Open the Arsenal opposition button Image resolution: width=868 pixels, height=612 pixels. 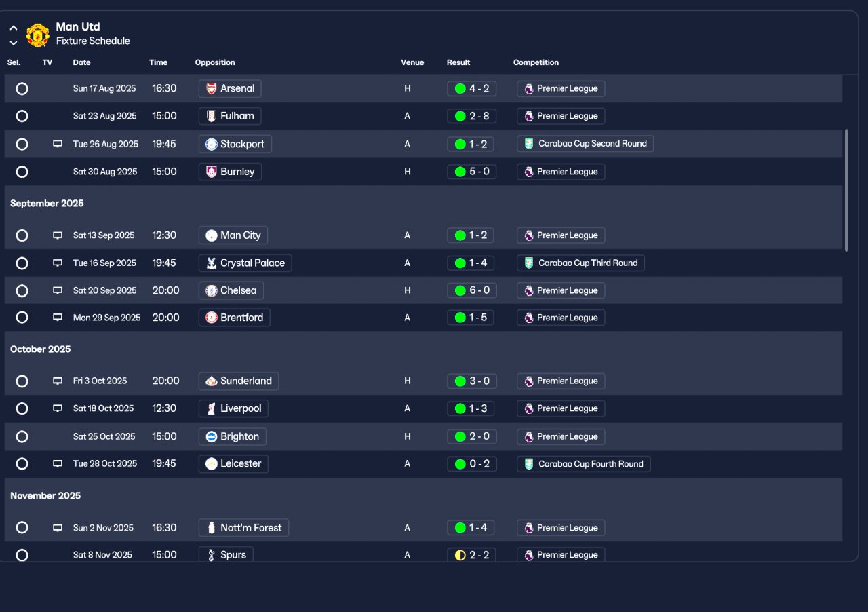[x=230, y=88]
